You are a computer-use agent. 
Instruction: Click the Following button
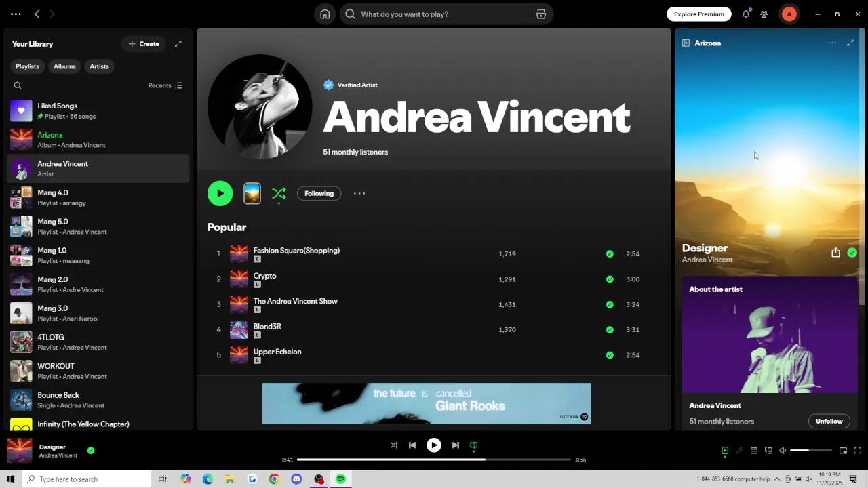[319, 194]
